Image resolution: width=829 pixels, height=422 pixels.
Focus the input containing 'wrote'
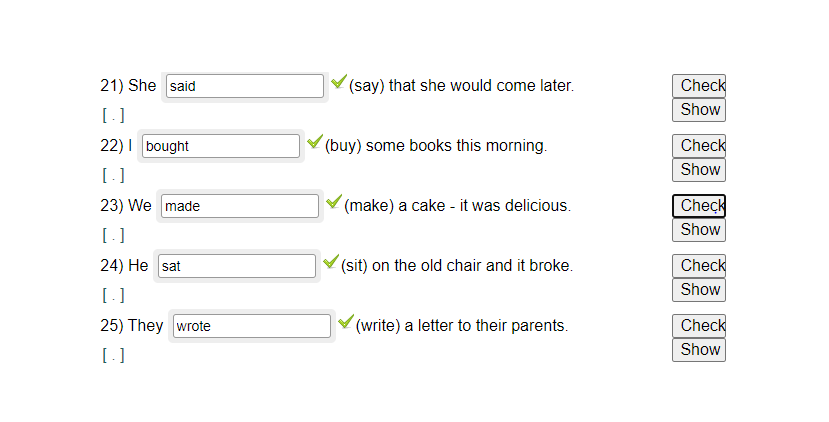click(x=251, y=326)
